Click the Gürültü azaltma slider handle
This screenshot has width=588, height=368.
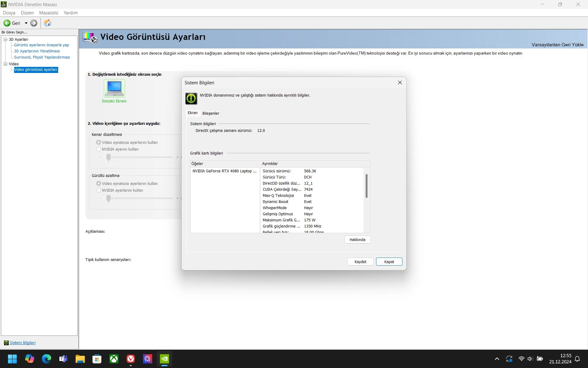click(x=108, y=198)
